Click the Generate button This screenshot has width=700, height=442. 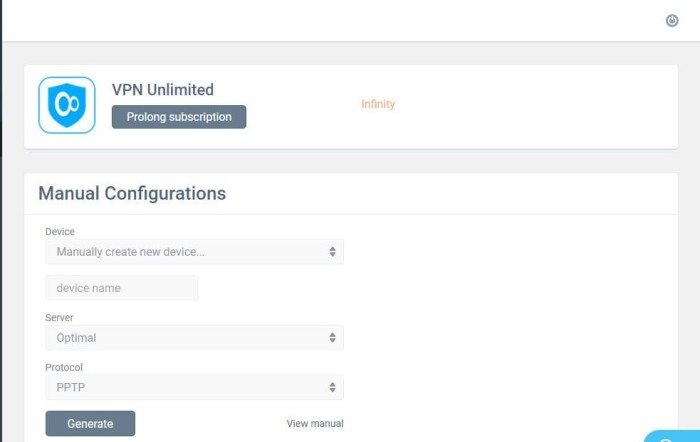tap(90, 424)
